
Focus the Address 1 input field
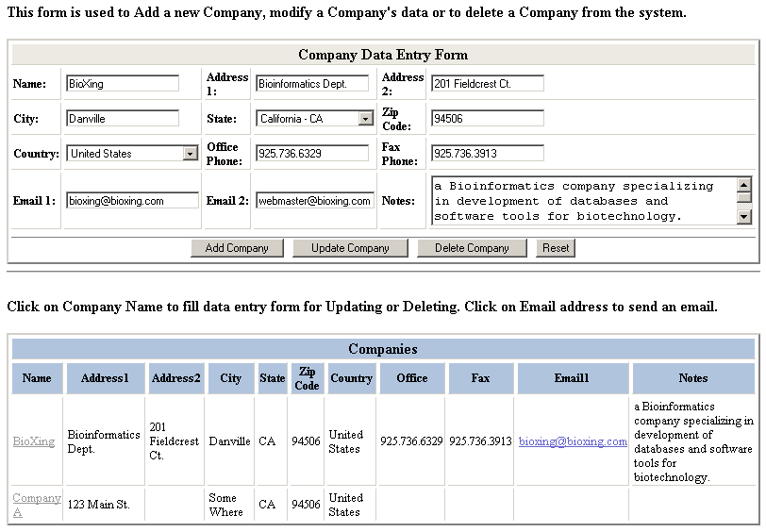click(x=312, y=84)
